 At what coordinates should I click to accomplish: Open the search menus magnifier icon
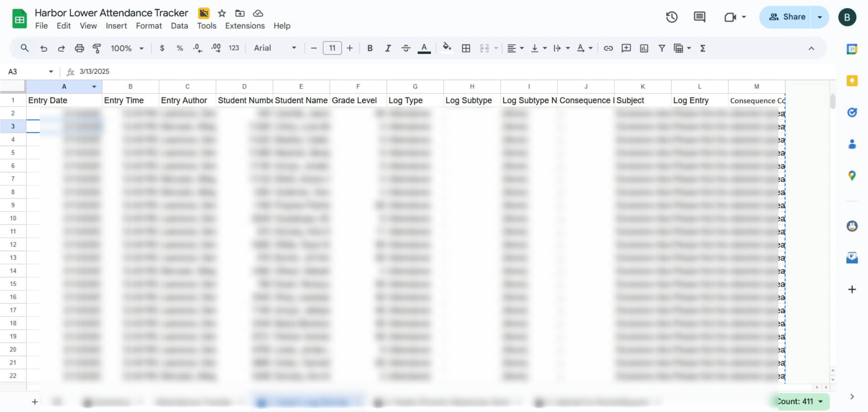[24, 48]
